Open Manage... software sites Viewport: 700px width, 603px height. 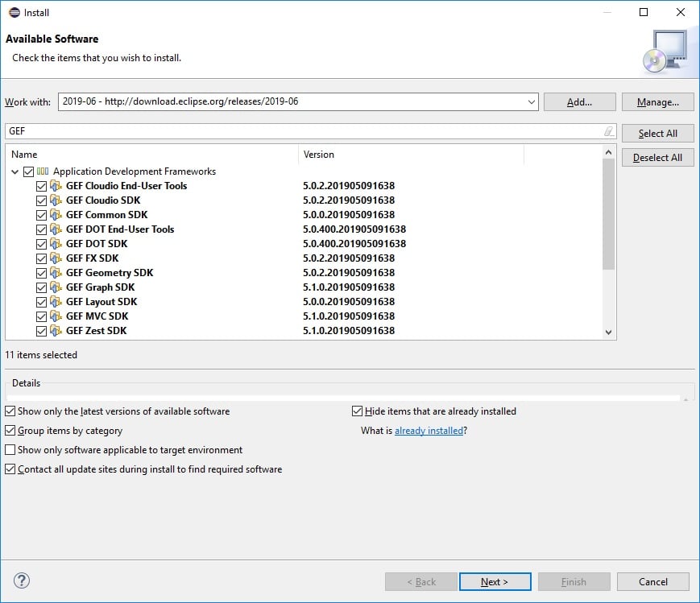657,102
